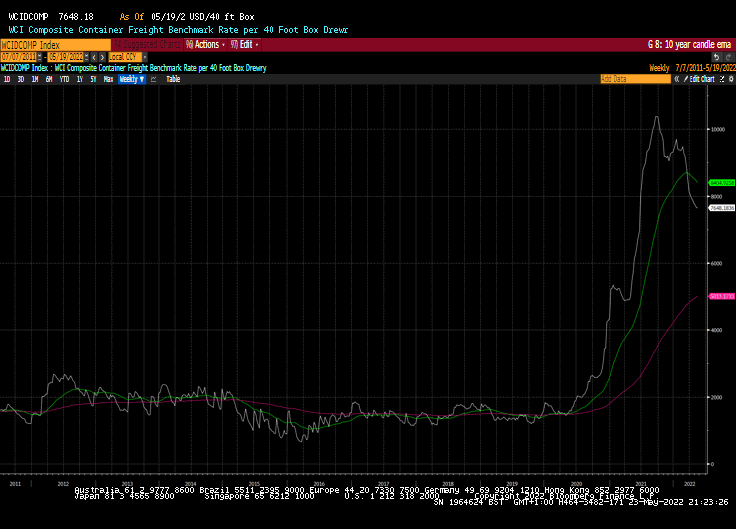Image resolution: width=736 pixels, height=529 pixels.
Task: Switch to Table view
Action: coord(173,78)
